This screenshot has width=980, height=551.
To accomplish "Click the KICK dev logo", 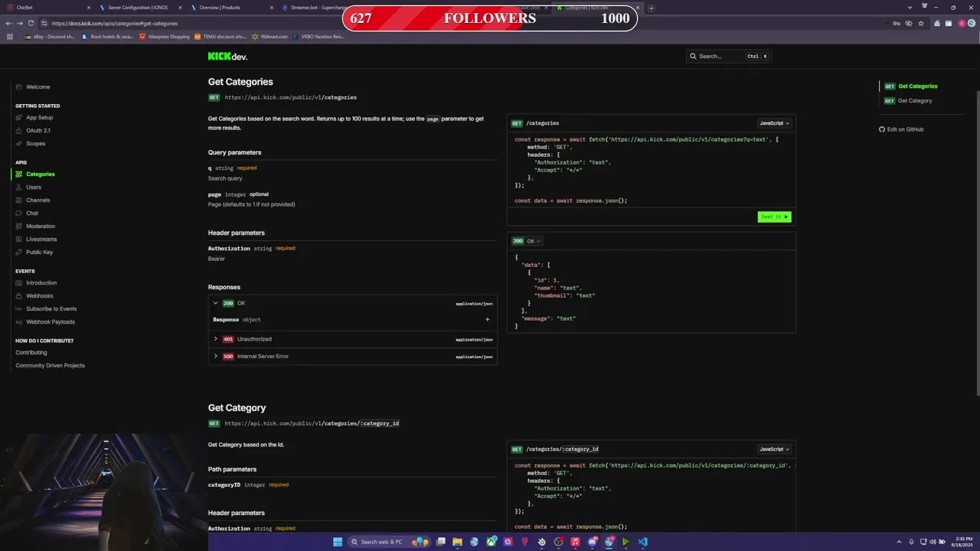I will [x=227, y=57].
